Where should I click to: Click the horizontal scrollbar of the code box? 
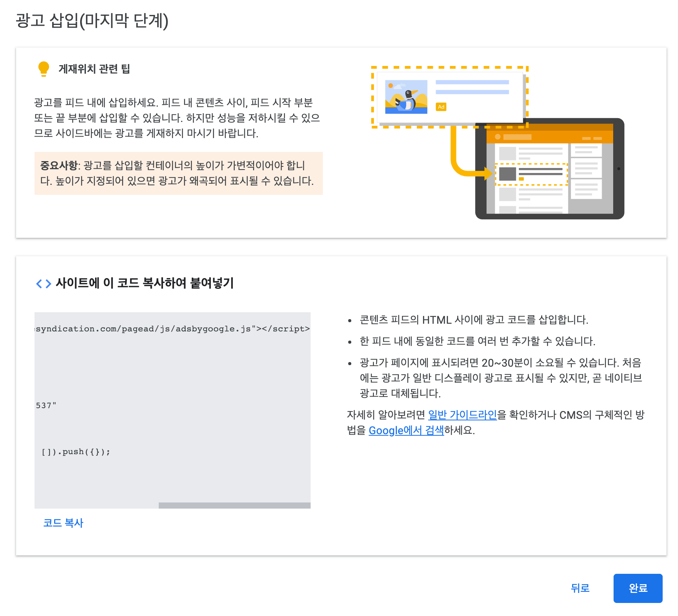point(234,506)
